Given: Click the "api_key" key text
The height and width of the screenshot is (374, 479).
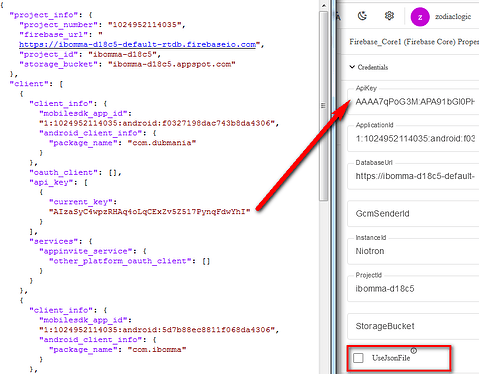Looking at the screenshot, I should [51, 182].
